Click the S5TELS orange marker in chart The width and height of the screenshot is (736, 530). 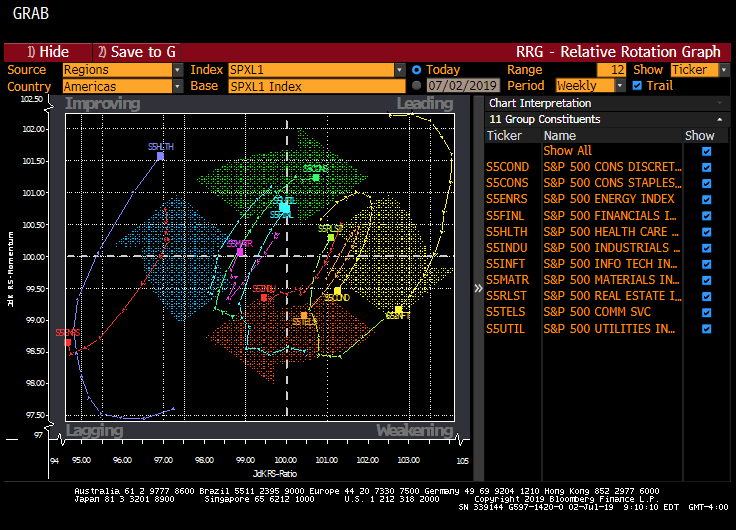[x=304, y=315]
